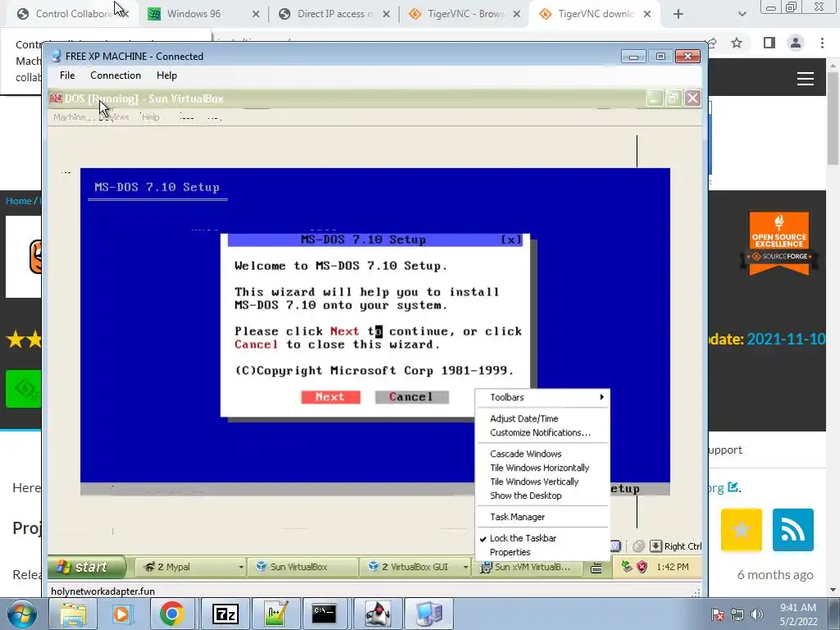The height and width of the screenshot is (630, 840).
Task: Switch to the TigerVNC - Browse tab
Action: 464,14
